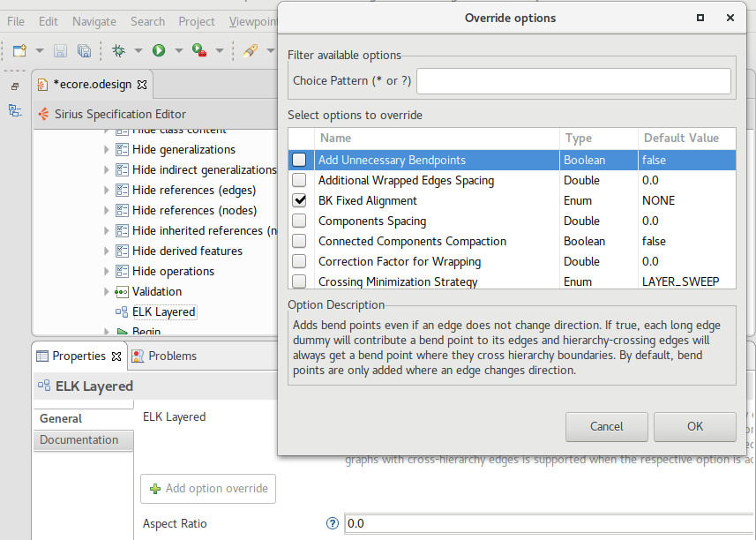Click the Save toolbar icon
The image size is (756, 540).
60,50
